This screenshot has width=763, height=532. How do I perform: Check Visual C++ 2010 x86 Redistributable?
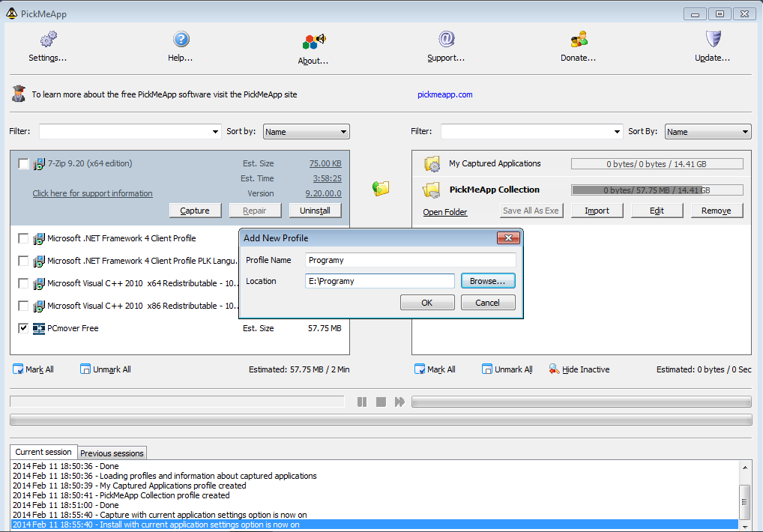click(23, 306)
